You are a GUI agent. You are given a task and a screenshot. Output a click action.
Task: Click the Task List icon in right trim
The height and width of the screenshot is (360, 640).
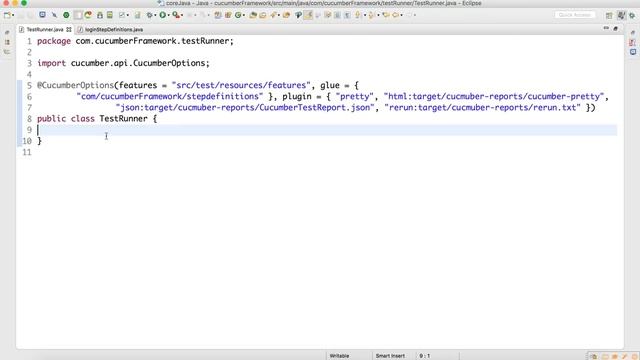point(633,42)
